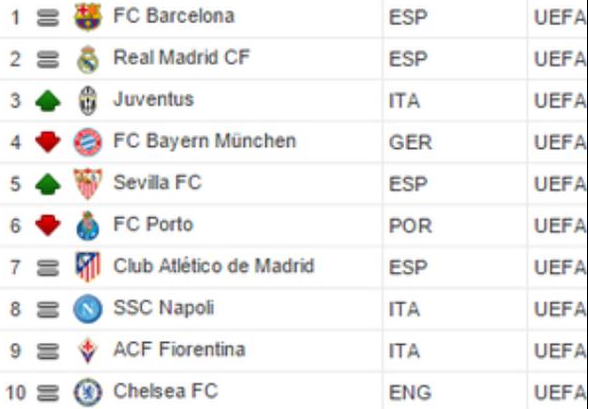Click the SSC Napoli round logo
This screenshot has width=589, height=409.
(x=88, y=309)
